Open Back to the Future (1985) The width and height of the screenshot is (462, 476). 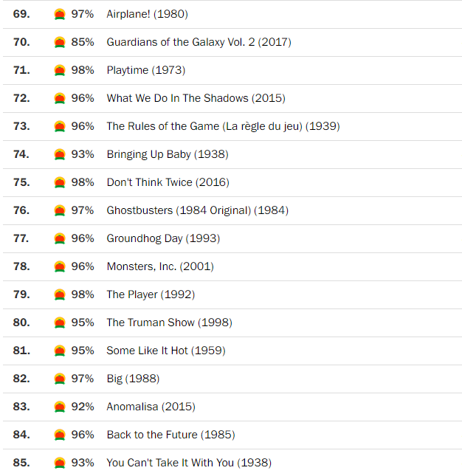pyautogui.click(x=170, y=435)
